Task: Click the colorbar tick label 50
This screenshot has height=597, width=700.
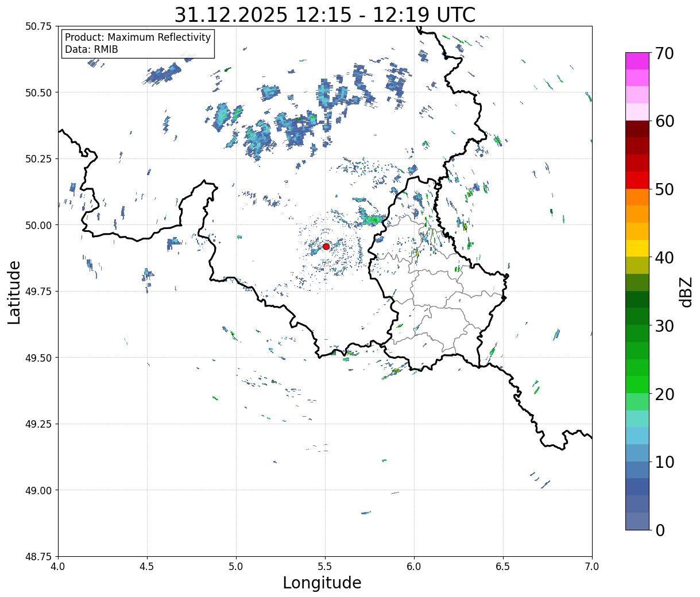Action: click(x=664, y=189)
